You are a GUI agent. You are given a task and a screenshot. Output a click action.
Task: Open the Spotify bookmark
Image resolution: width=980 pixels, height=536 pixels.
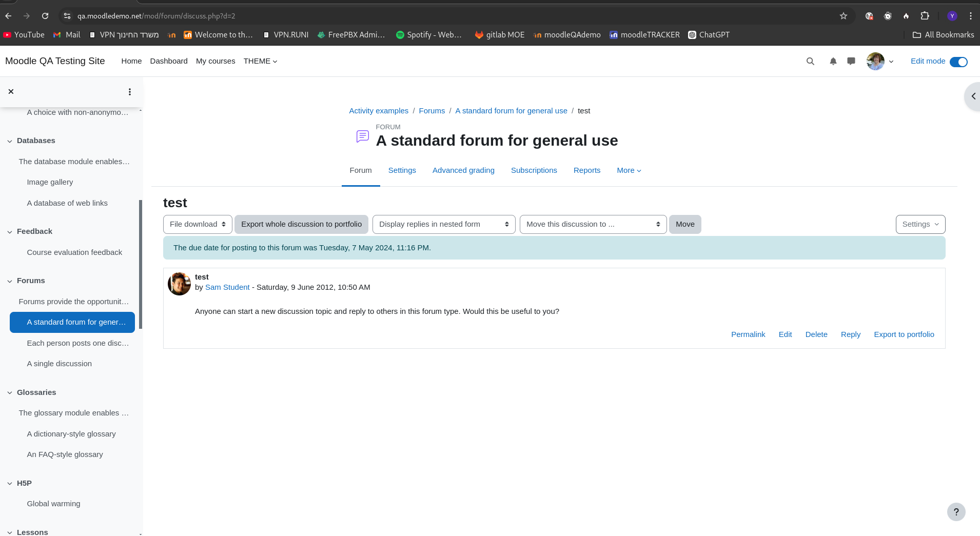[x=429, y=35]
